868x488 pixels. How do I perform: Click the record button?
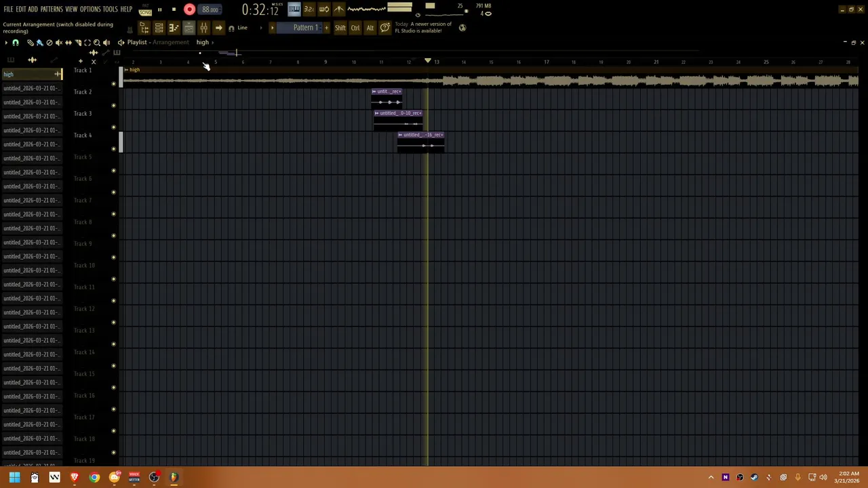point(189,9)
